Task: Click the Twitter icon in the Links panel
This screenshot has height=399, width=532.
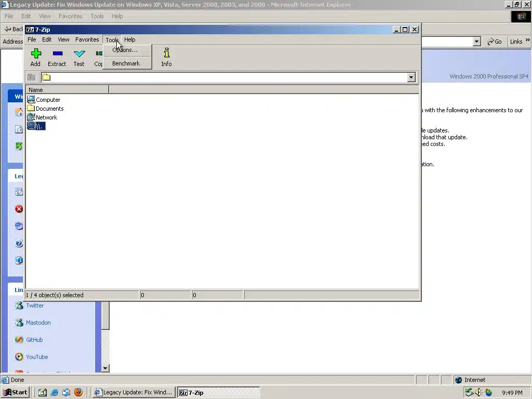Action: point(19,305)
